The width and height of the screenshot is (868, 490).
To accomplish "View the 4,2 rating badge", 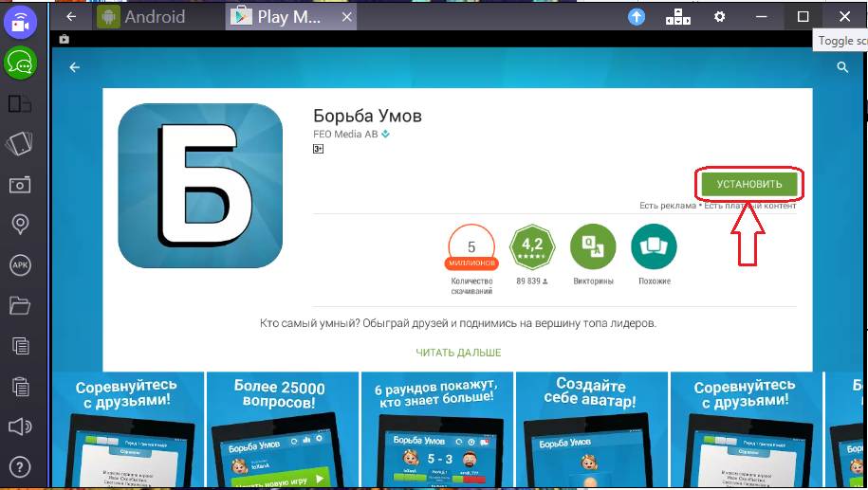I will click(x=532, y=248).
